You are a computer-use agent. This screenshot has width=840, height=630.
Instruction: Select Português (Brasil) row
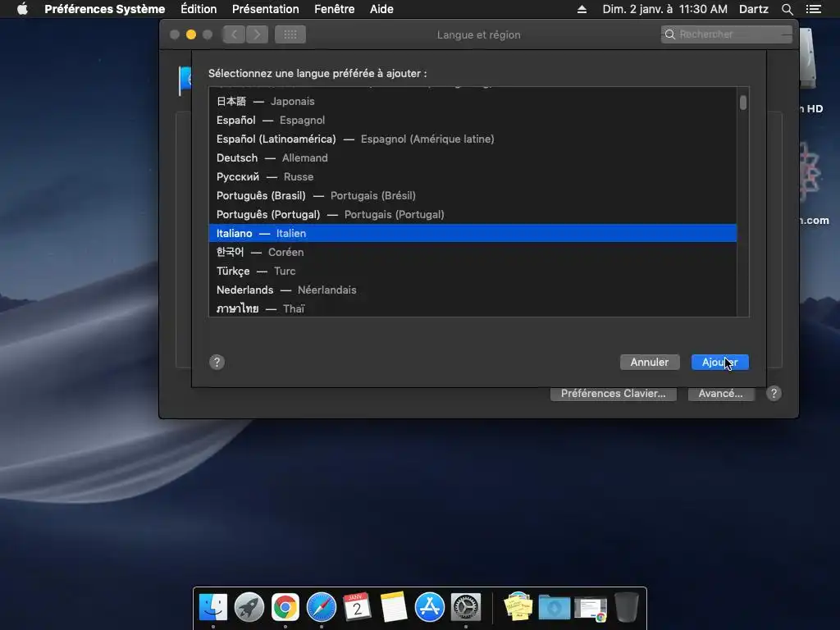point(472,195)
